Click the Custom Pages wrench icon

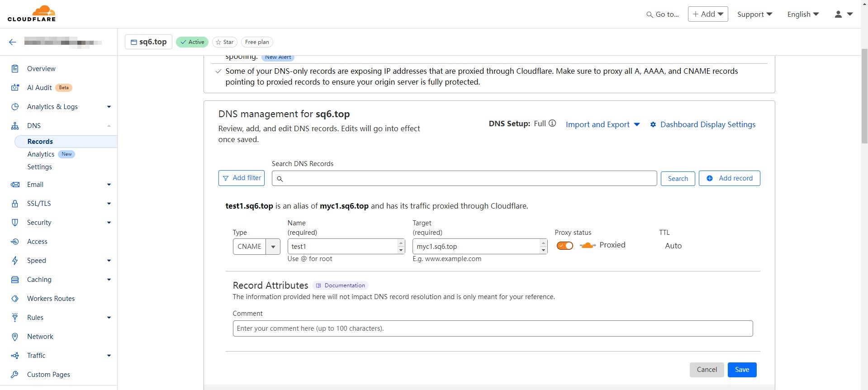[15, 375]
